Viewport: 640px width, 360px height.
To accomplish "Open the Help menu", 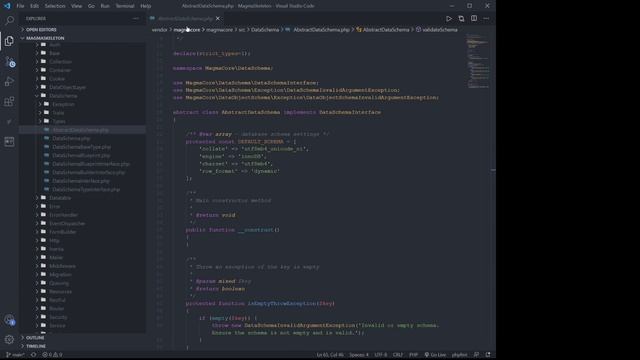I will coord(146,6).
